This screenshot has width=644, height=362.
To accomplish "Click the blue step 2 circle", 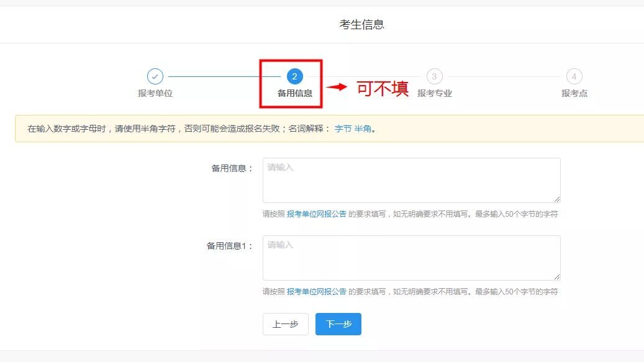I will (x=294, y=76).
